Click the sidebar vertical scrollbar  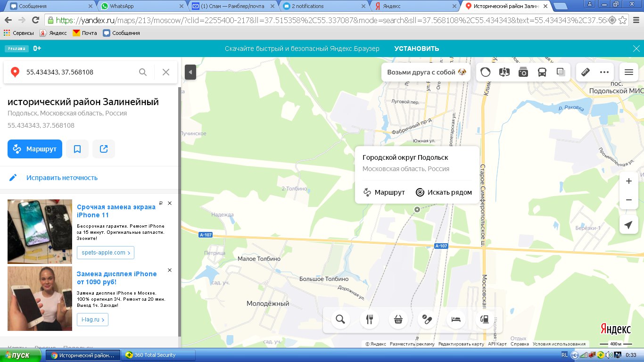(179, 212)
